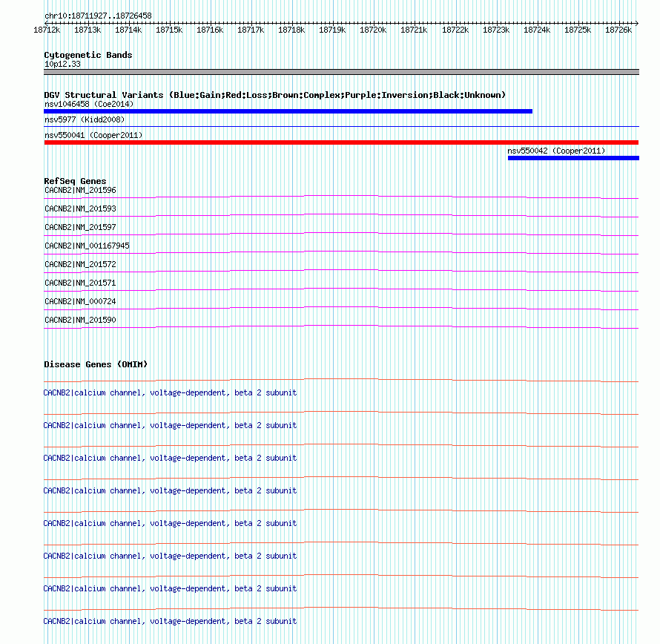Open transcript CACNB2|NM_201597
This screenshot has height=644, width=660.
click(80, 228)
